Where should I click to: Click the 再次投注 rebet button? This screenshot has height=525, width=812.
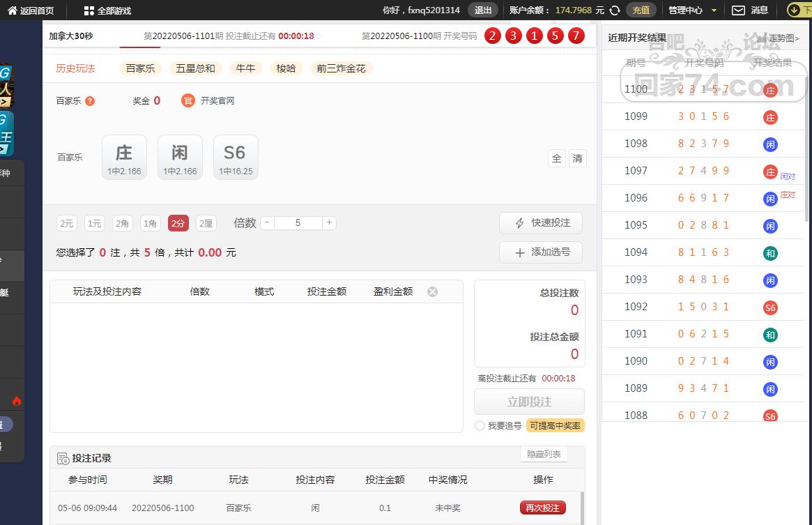point(542,508)
